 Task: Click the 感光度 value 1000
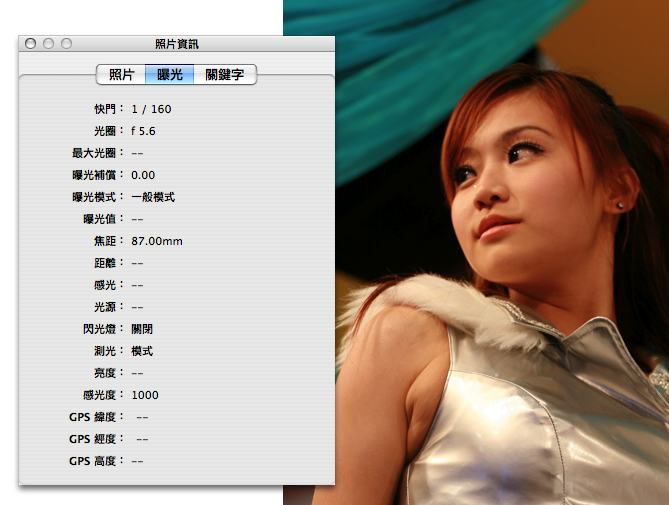145,395
